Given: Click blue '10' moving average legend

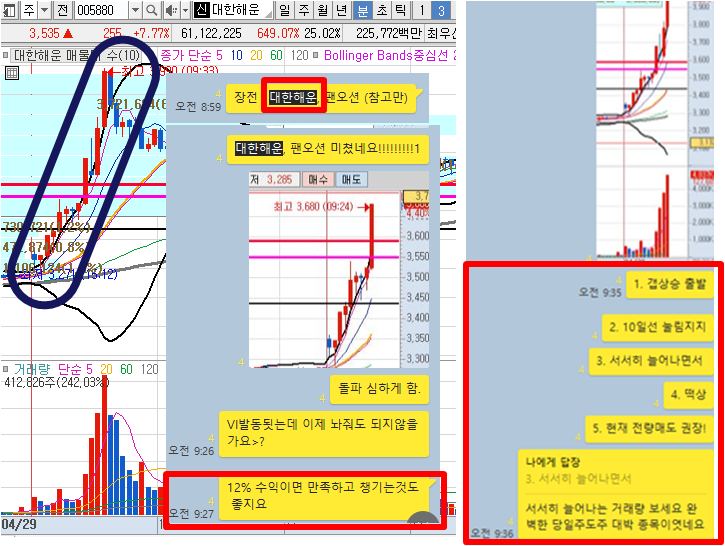Looking at the screenshot, I should coord(237,55).
